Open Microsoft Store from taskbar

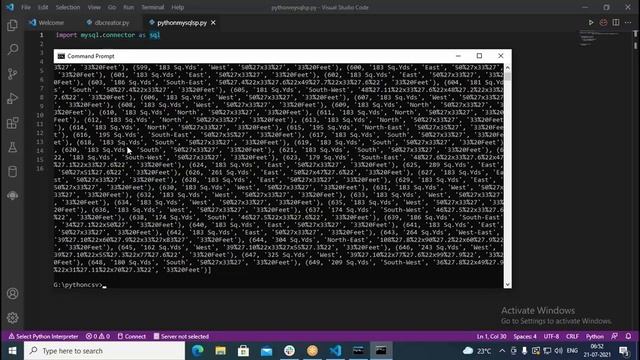(244, 351)
